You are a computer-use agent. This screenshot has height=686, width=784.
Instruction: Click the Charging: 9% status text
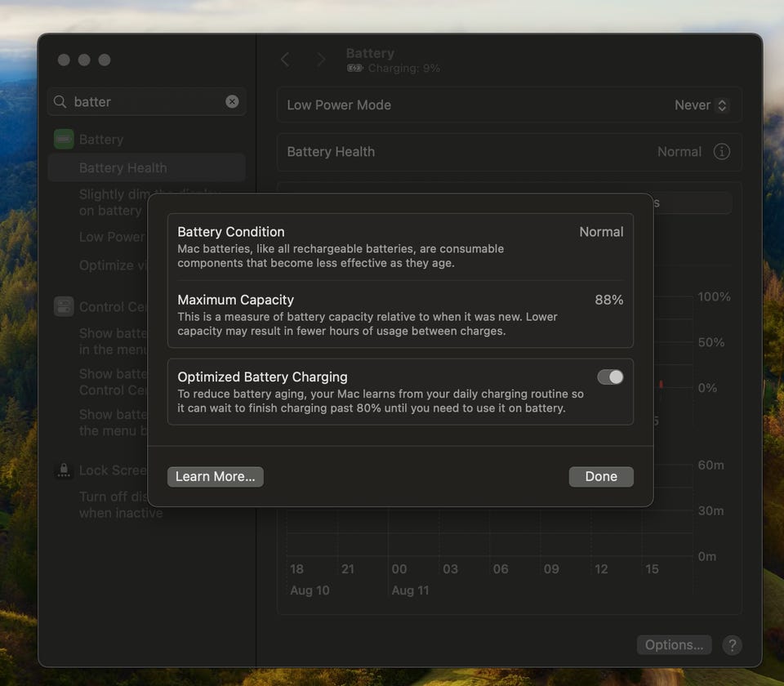(404, 69)
